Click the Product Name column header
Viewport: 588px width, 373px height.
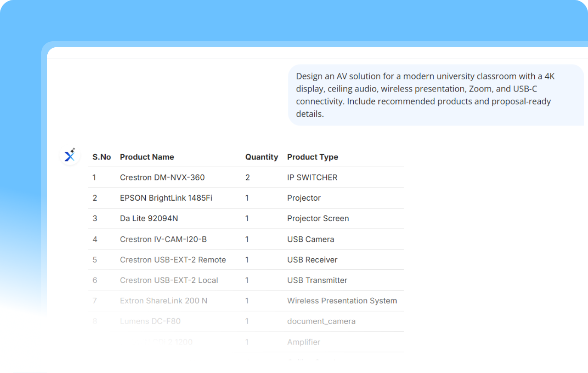(147, 157)
